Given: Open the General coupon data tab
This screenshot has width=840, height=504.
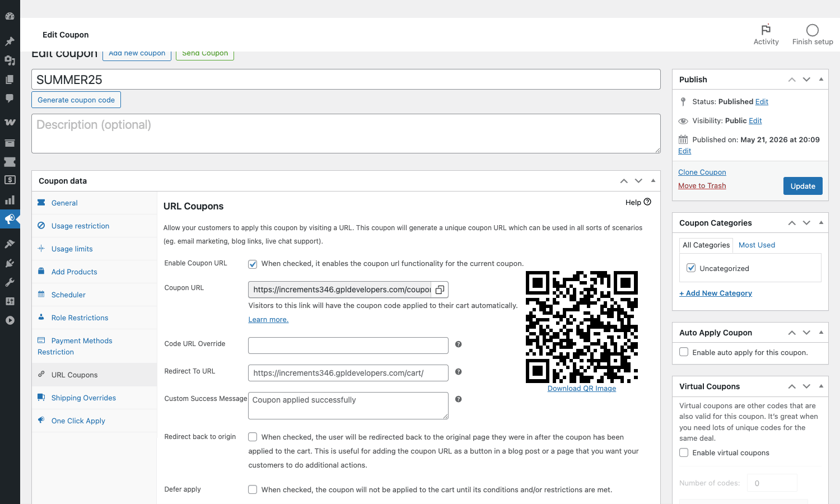Looking at the screenshot, I should coord(94,203).
